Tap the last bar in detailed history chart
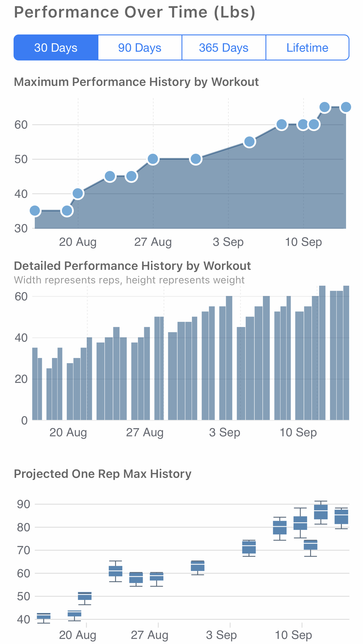363x644 pixels. tap(346, 353)
